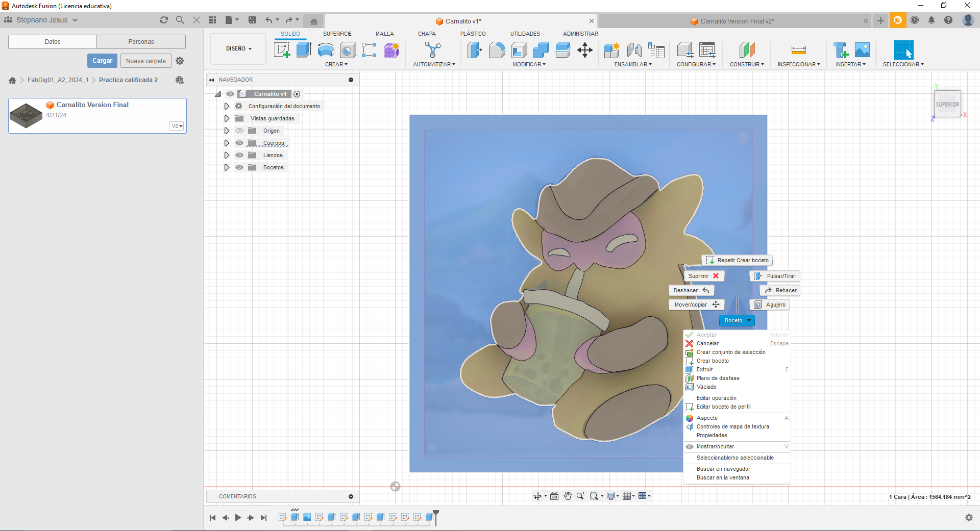Collapse the NAVEGADOR panel with double arrows
Viewport: 980px width, 531px height.
coord(211,80)
